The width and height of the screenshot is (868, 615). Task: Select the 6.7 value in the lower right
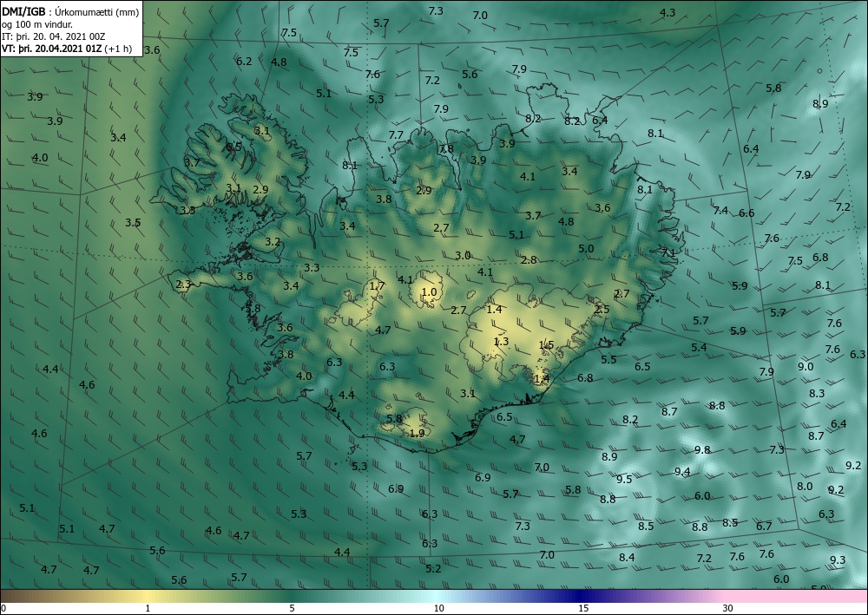764,526
